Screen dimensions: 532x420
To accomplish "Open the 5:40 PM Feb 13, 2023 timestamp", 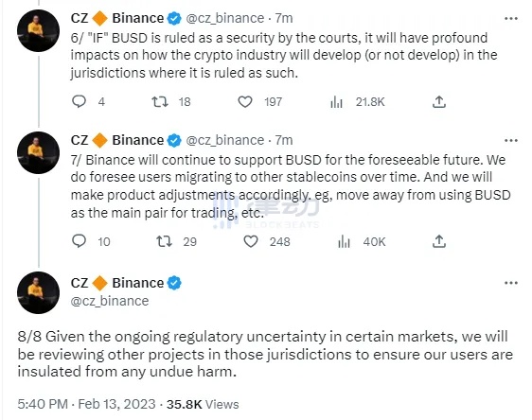I will [86, 404].
